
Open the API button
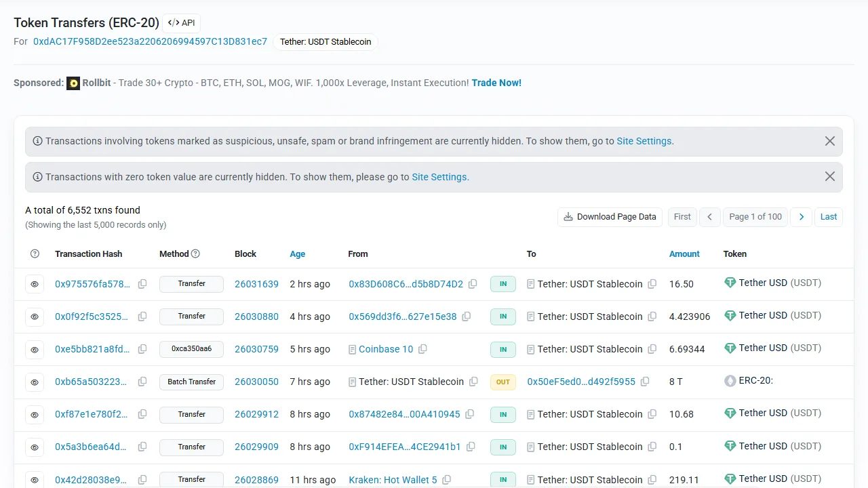[182, 23]
